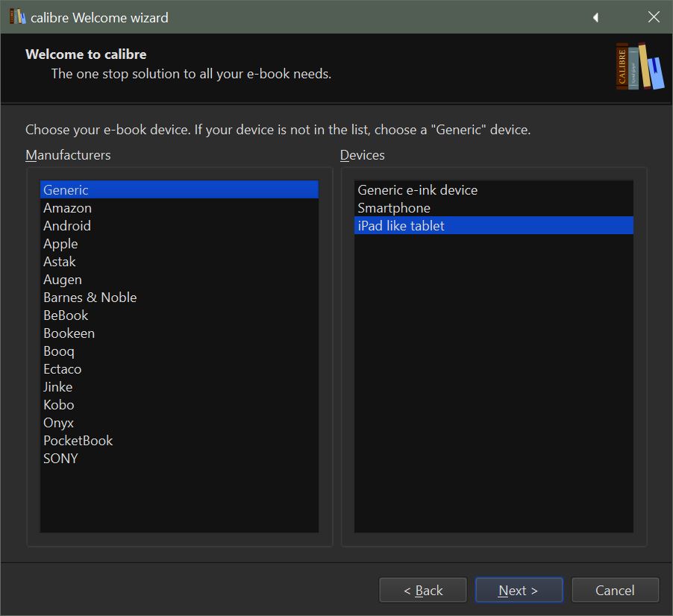Choose Smartphone device
The image size is (673, 616).
pyautogui.click(x=494, y=207)
